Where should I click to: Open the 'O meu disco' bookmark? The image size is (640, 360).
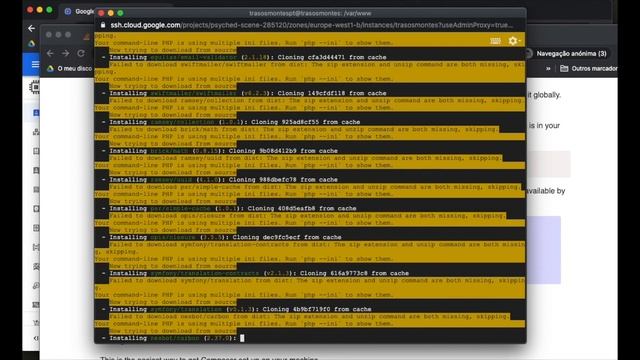[x=70, y=69]
